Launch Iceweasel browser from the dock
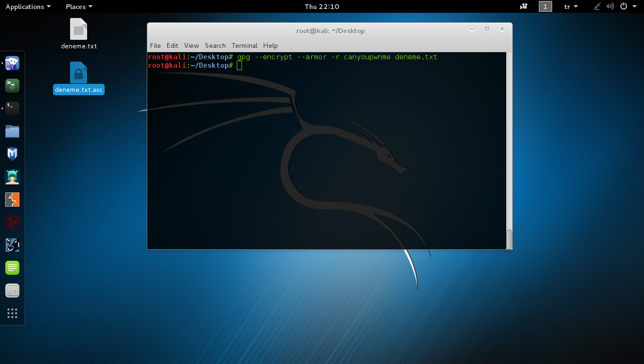The width and height of the screenshot is (644, 364). coord(12,63)
